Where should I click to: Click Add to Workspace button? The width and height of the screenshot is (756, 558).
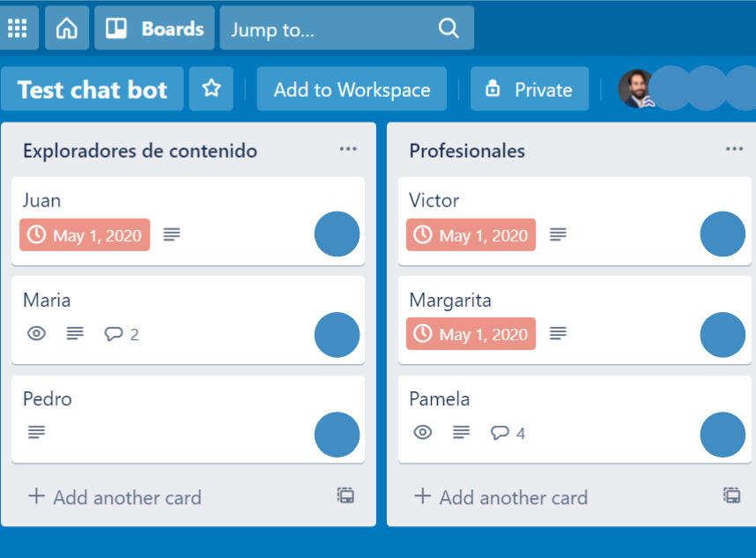pos(352,89)
